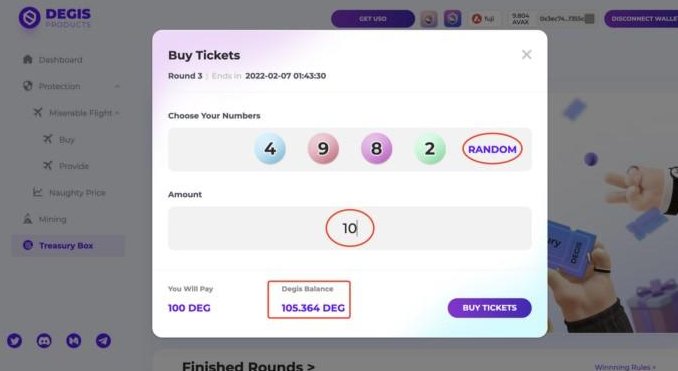Click the Dashboard home icon
Viewport: 678px width, 371px height.
tap(28, 59)
